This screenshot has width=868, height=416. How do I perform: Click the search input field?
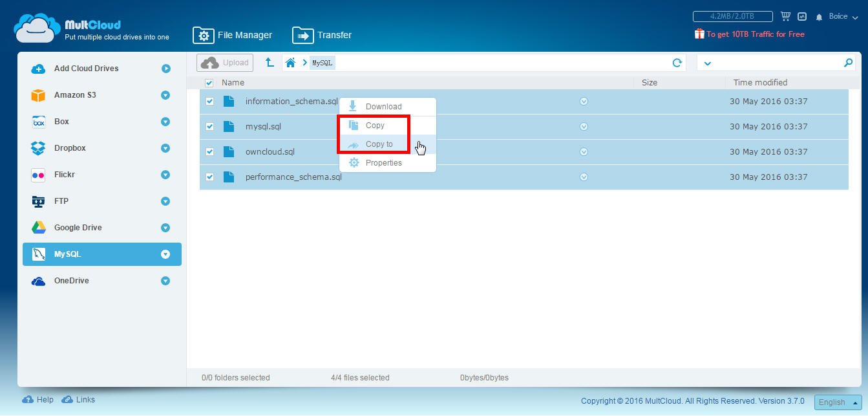(776, 63)
